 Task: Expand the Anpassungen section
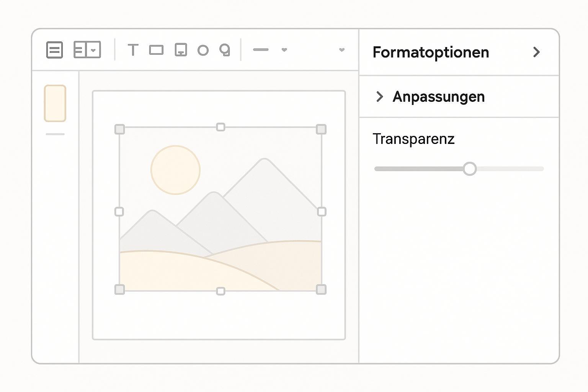point(379,97)
